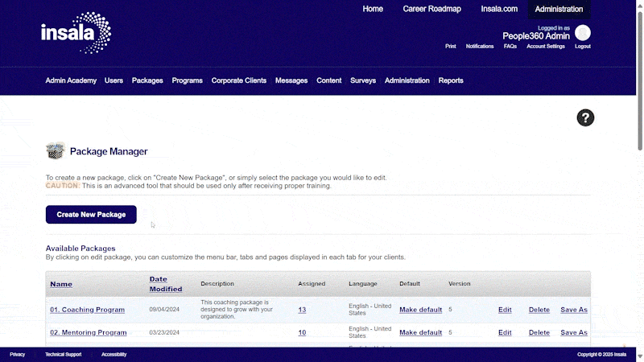The height and width of the screenshot is (362, 644).
Task: Click the Assigned column header
Action: tap(312, 284)
